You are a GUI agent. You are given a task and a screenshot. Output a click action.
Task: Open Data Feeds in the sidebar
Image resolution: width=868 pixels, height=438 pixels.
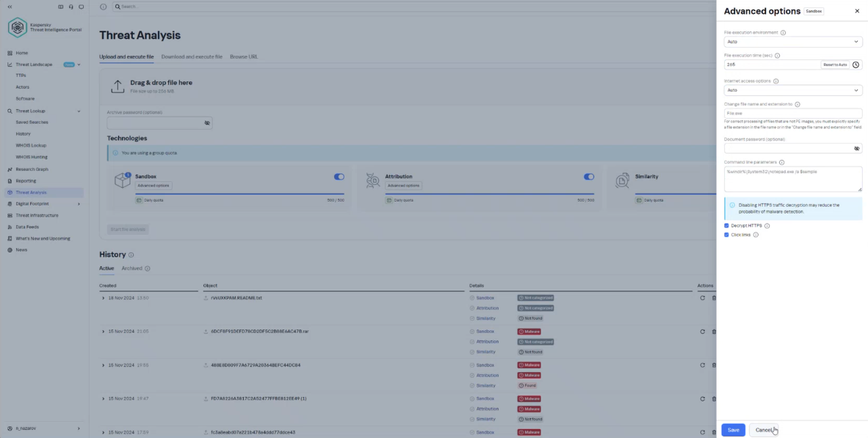[x=27, y=227]
